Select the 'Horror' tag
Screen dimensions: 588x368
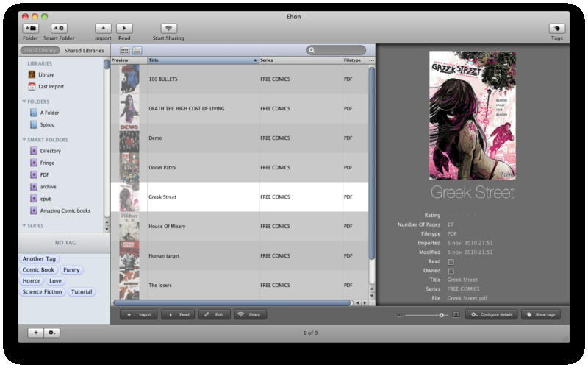pyautogui.click(x=31, y=281)
